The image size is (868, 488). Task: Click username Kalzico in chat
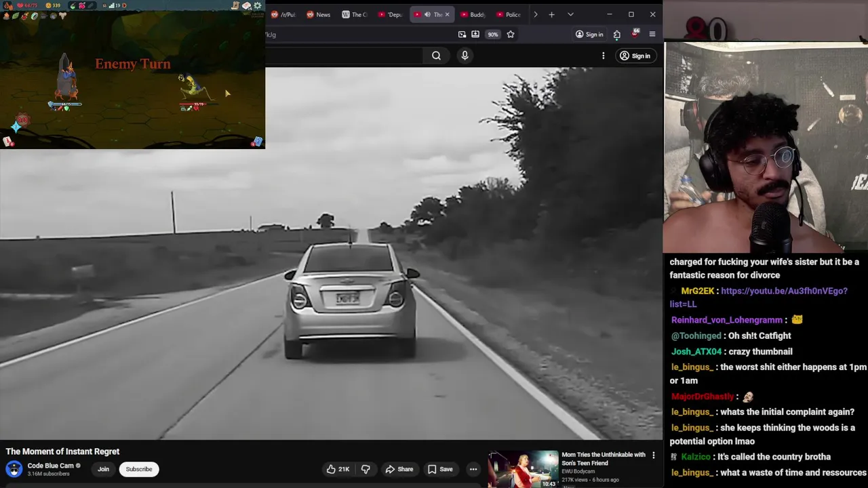pyautogui.click(x=695, y=457)
